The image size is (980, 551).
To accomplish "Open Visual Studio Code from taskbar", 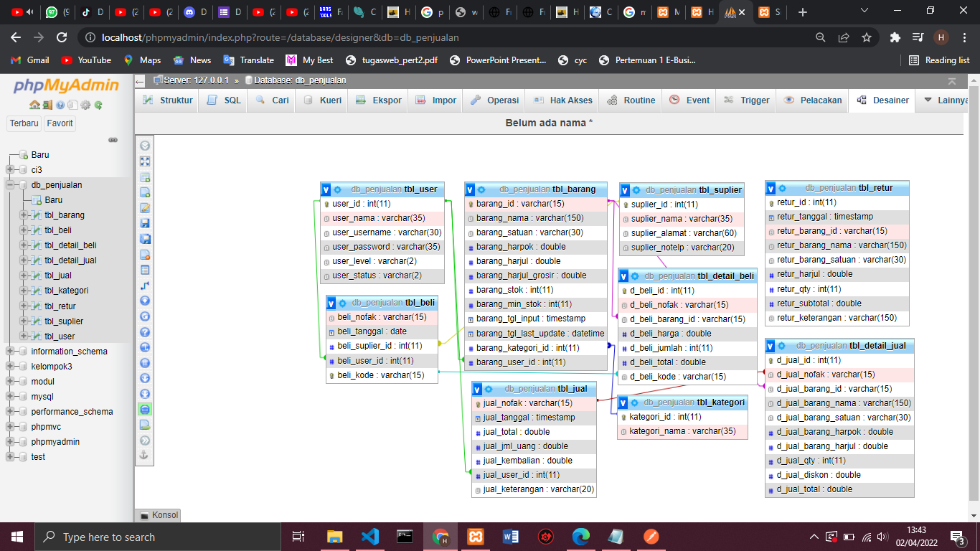I will (x=369, y=537).
